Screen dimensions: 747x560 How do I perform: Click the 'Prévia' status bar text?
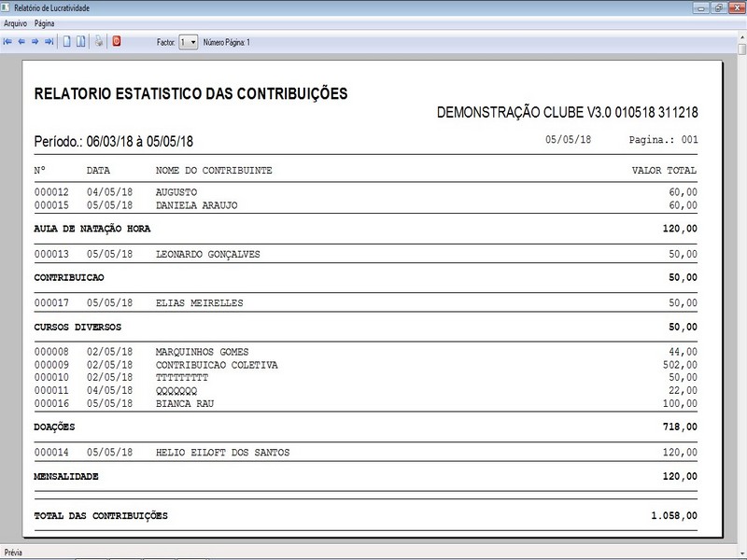[13, 553]
